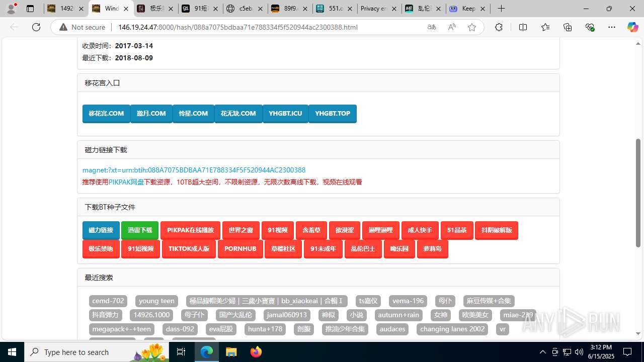Click the PIKPAK网盘 link
644x362 pixels.
126,182
